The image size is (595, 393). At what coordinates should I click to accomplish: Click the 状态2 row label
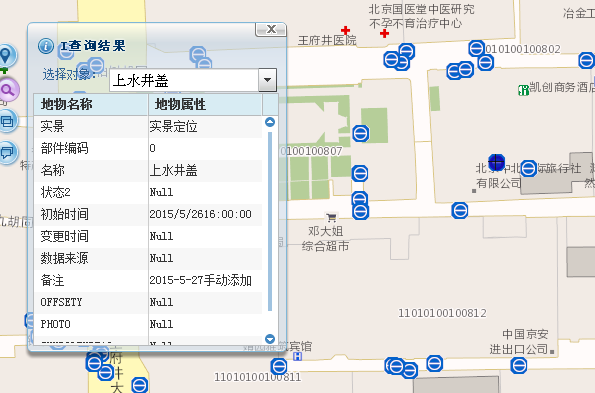55,192
